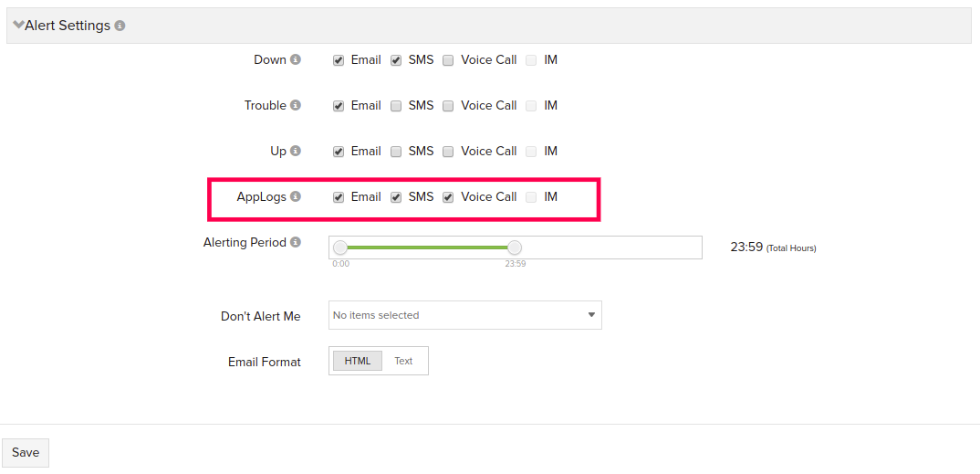This screenshot has width=980, height=474.
Task: Click the alerting period start handle
Action: click(x=340, y=248)
